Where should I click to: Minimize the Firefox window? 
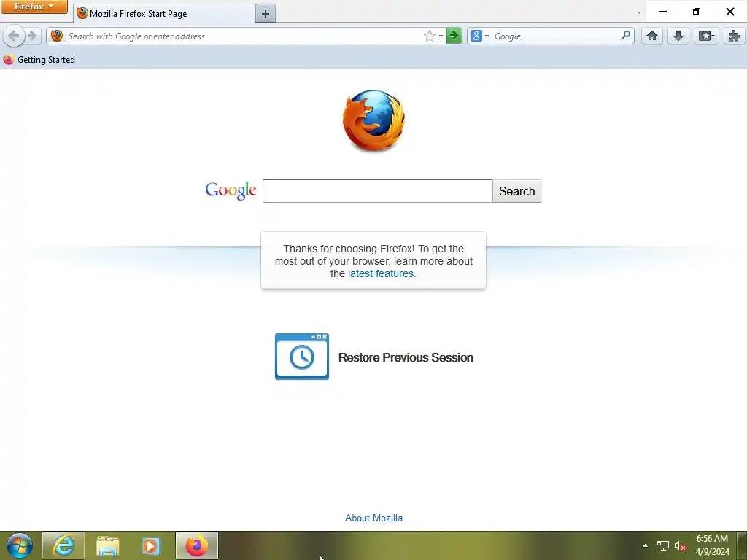pos(663,12)
